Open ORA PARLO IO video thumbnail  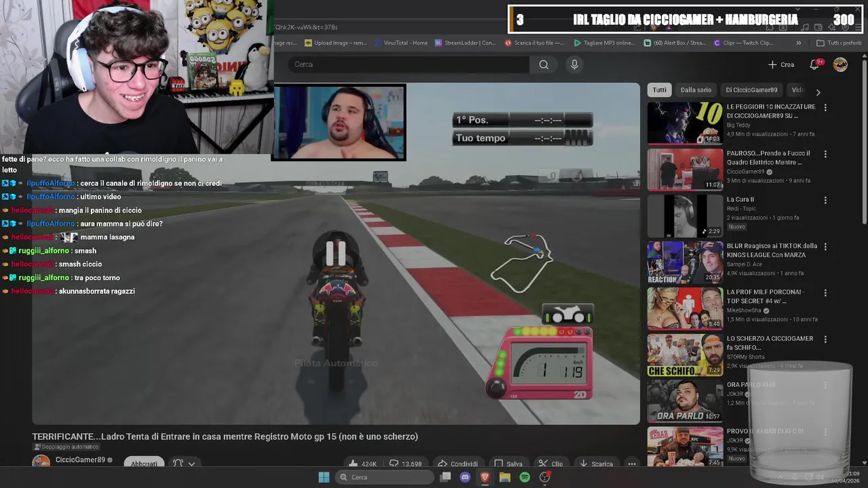coord(685,401)
